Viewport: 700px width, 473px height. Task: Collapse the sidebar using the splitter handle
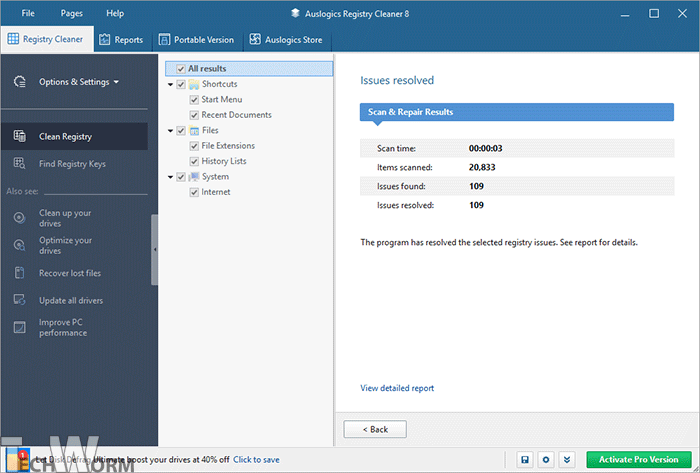click(x=155, y=249)
